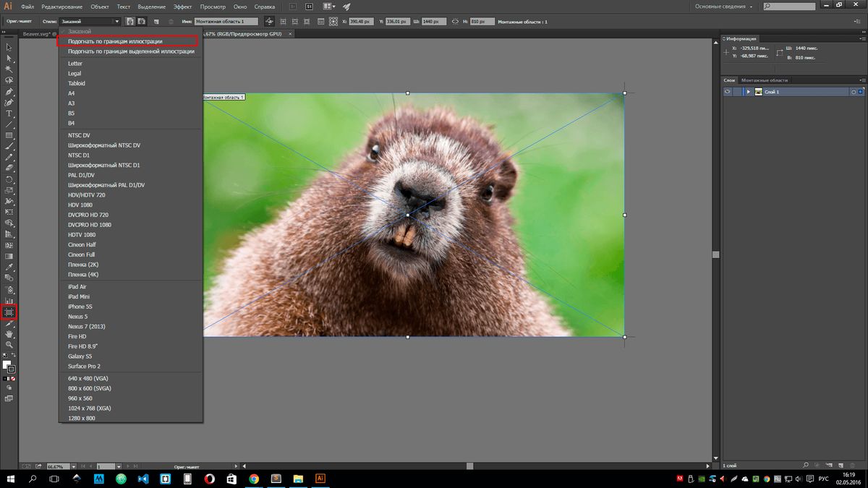Viewport: 868px width, 488px height.
Task: Select the Selection arrow tool
Action: [9, 47]
